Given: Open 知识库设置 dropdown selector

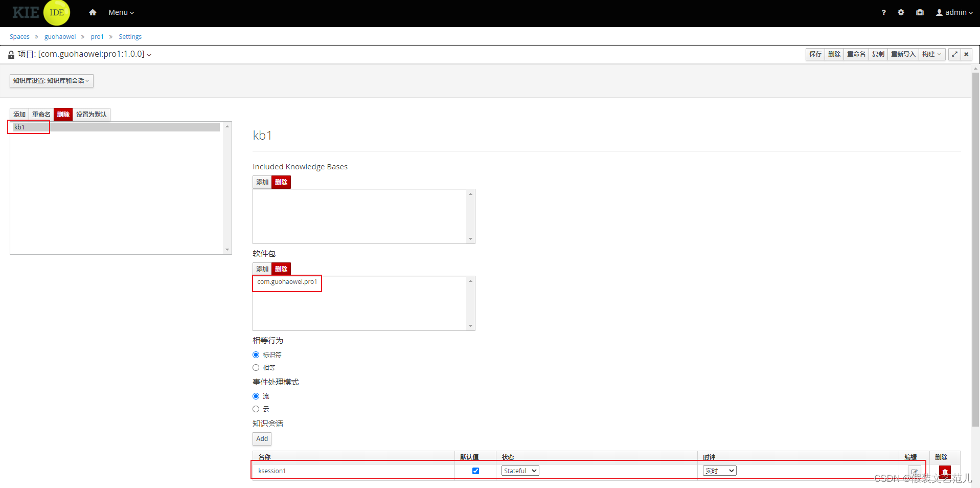Looking at the screenshot, I should 51,81.
